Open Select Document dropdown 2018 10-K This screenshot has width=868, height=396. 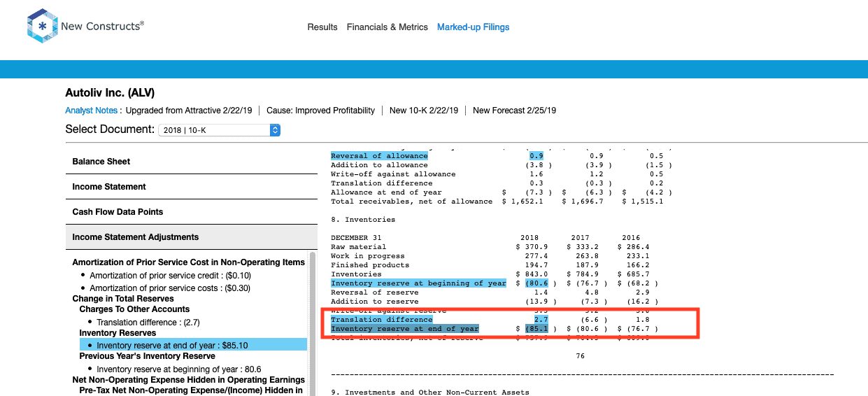tap(219, 130)
